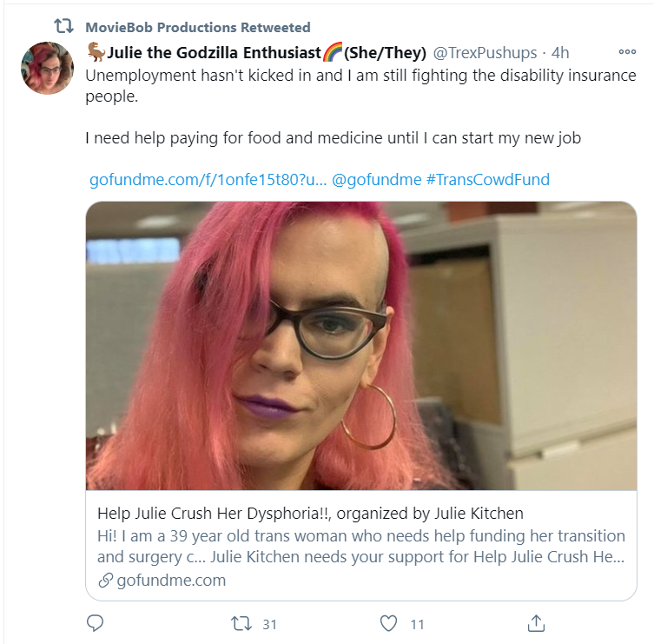
Task: Click the retweet arrows icon below the tweet
Action: (x=241, y=624)
